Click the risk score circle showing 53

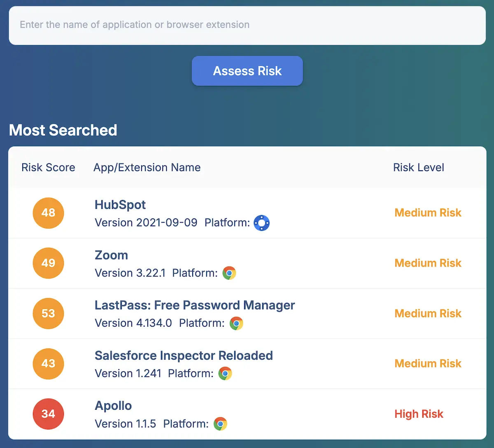click(48, 313)
